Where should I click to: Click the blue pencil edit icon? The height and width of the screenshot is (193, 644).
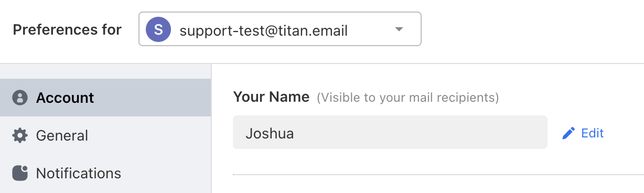click(x=568, y=133)
